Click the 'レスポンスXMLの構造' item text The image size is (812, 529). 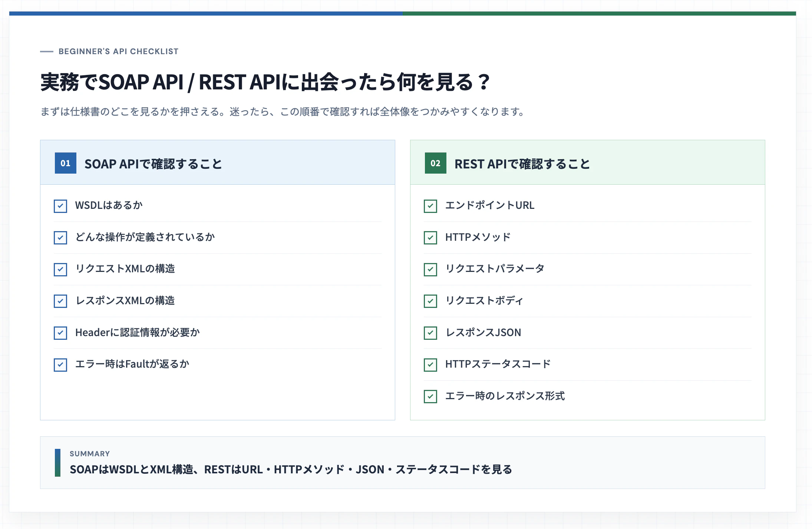pyautogui.click(x=125, y=301)
